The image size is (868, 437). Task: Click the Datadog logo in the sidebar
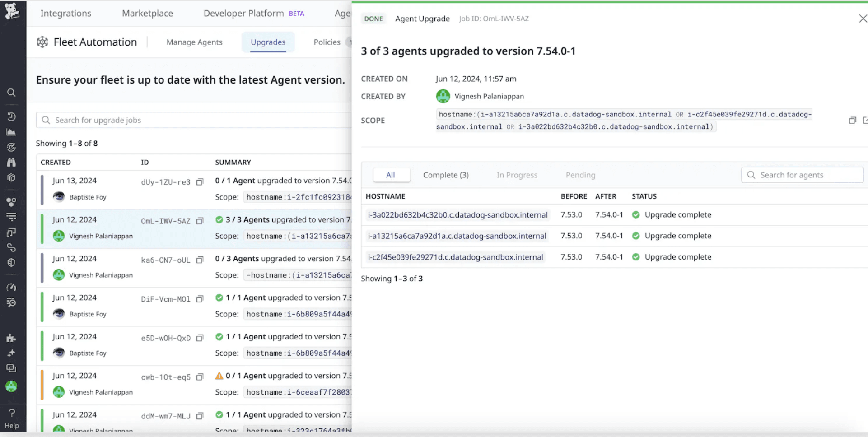point(12,11)
